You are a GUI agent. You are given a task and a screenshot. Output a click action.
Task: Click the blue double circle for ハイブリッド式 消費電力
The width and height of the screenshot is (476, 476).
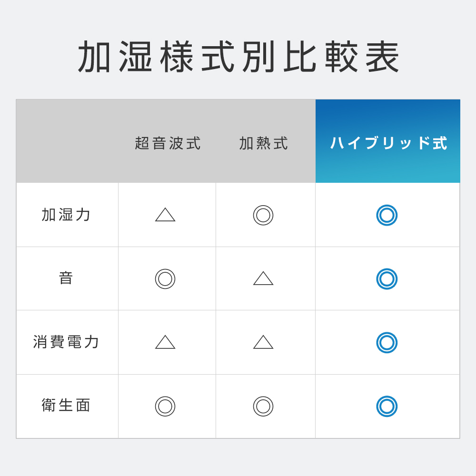pos(387,343)
